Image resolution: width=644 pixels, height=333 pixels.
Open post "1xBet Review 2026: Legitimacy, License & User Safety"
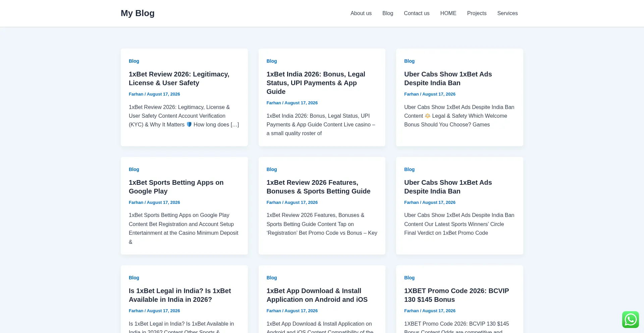tap(179, 78)
